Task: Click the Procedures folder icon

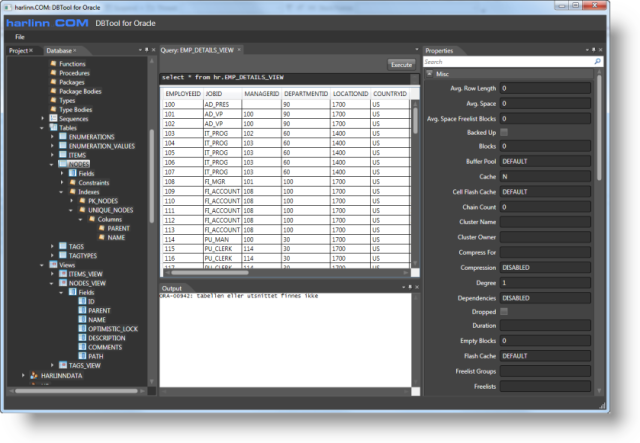Action: click(x=53, y=73)
